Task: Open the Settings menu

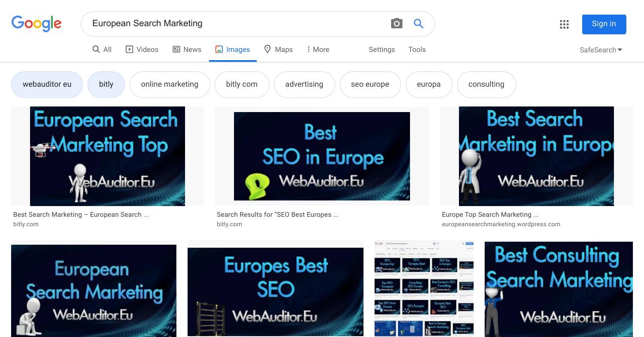Action: pos(382,49)
